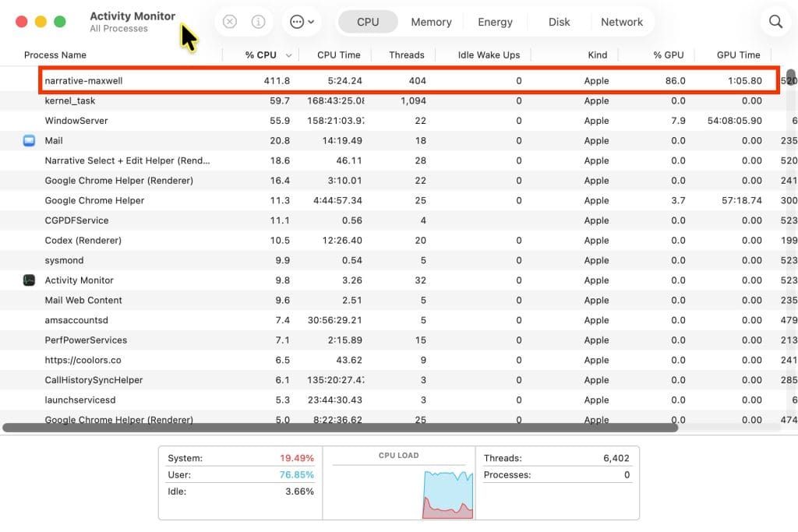Sort by the GPU Time column header
The height and width of the screenshot is (532, 798).
pyautogui.click(x=738, y=55)
